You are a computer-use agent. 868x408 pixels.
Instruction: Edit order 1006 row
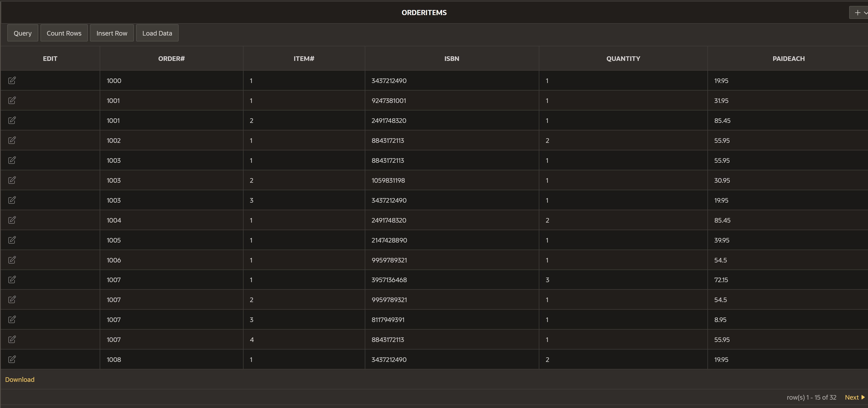click(x=12, y=260)
